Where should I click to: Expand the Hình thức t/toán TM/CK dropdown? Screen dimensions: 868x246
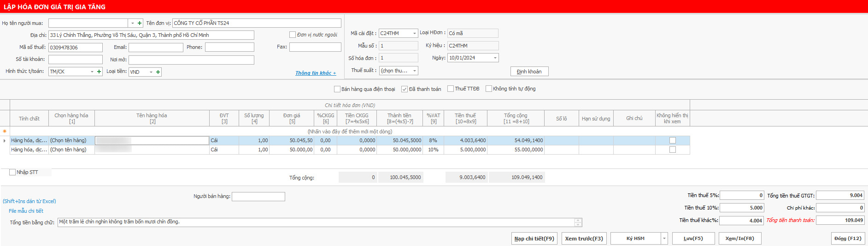(92, 72)
